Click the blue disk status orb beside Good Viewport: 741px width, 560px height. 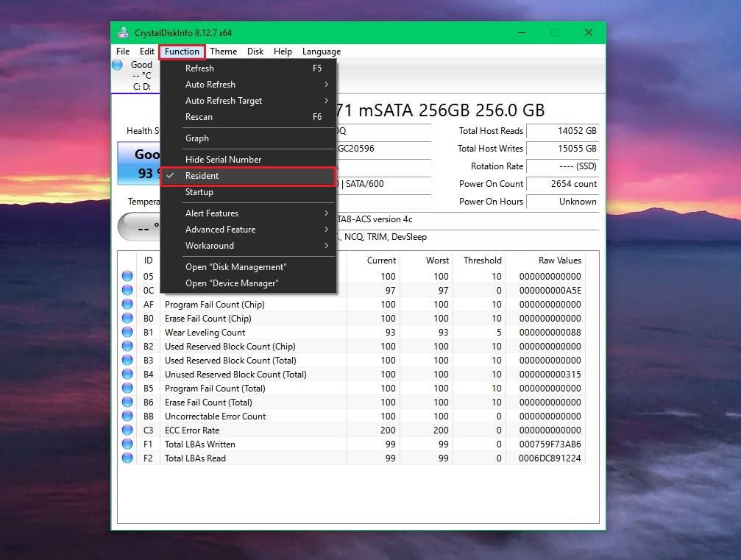pyautogui.click(x=117, y=65)
